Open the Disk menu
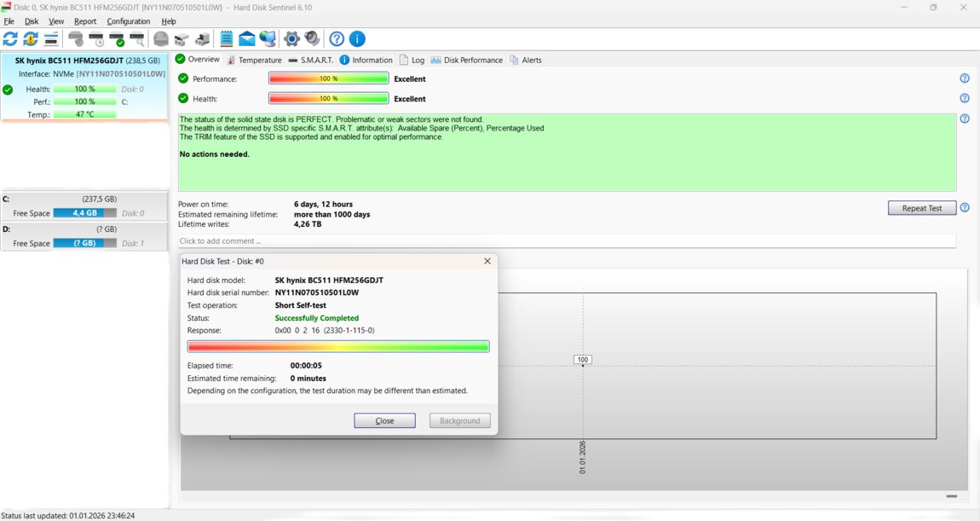Screen dimensions: 980x521 tap(32, 21)
